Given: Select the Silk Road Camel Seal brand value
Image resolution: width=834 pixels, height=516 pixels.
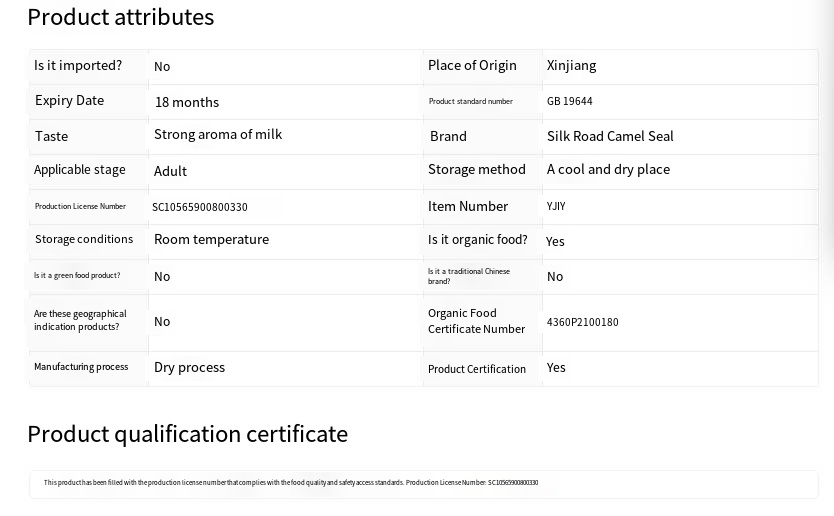Looking at the screenshot, I should 610,136.
